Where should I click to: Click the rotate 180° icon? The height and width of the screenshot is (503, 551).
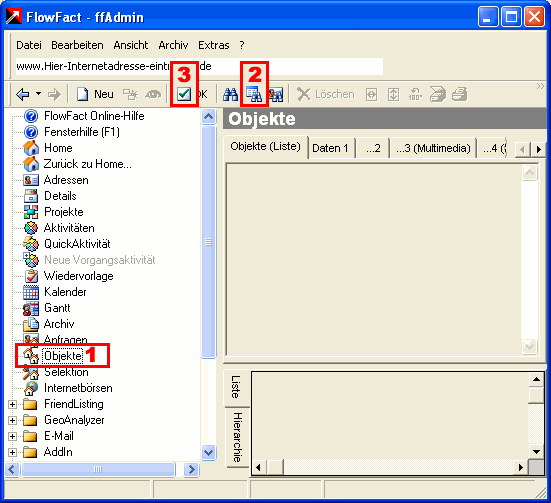pyautogui.click(x=415, y=94)
